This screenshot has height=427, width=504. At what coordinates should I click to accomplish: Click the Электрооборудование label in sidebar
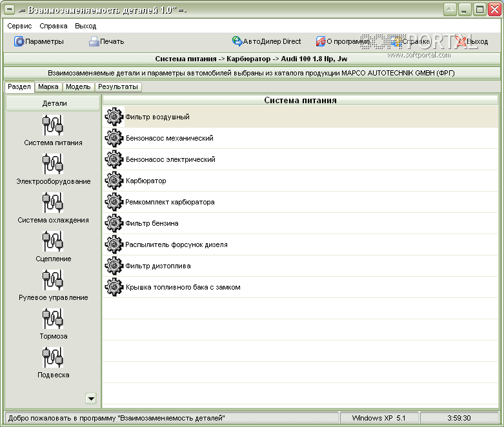54,181
